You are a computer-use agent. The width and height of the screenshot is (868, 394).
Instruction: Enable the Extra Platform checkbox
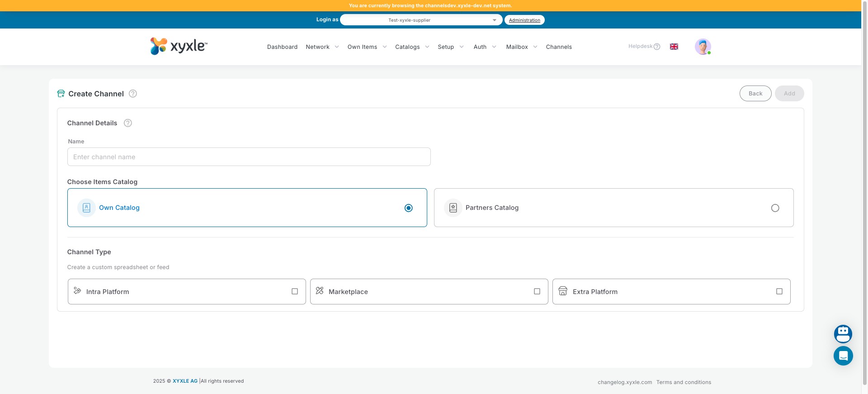[x=779, y=291]
